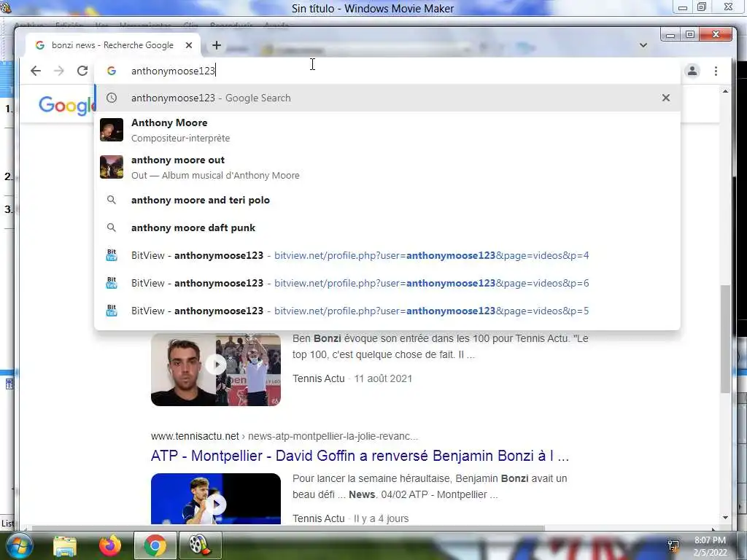Click the Google logo on the page
Viewport: 747px width, 560px height.
[66, 106]
